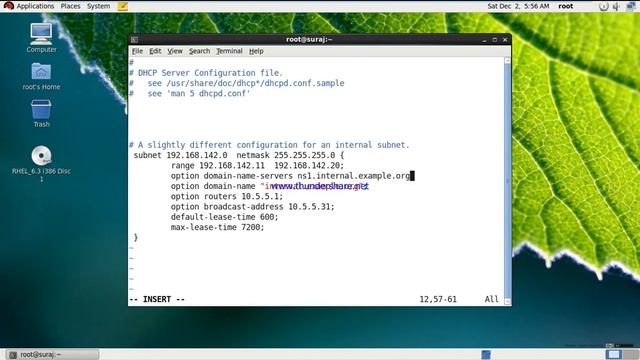Image resolution: width=640 pixels, height=360 pixels.
Task: Click the terminal scrollbar down arrow
Action: coord(507,302)
